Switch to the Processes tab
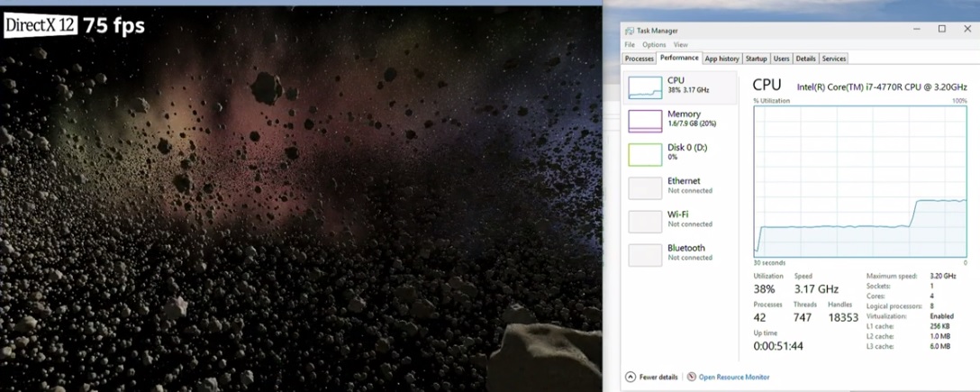The width and height of the screenshot is (980, 392). pos(639,59)
